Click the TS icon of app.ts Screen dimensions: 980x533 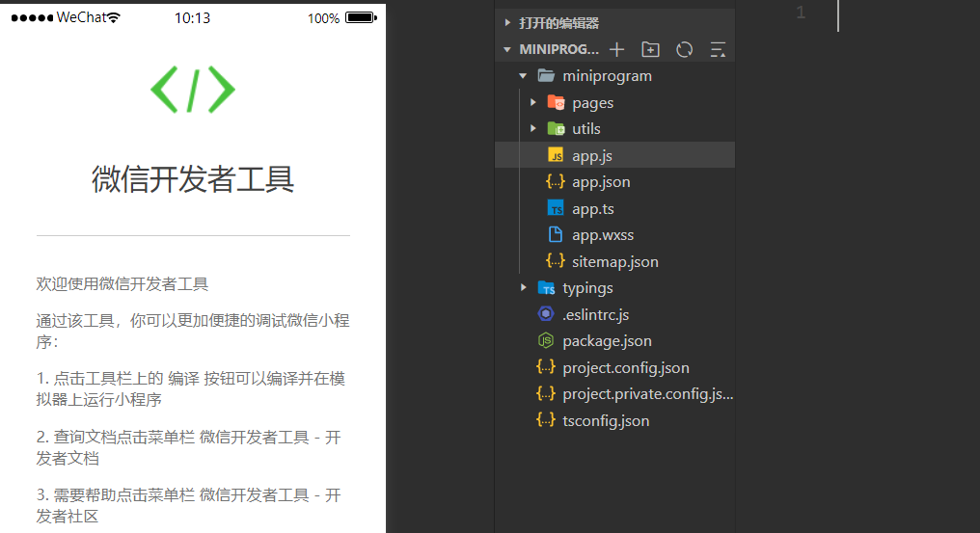pos(556,208)
